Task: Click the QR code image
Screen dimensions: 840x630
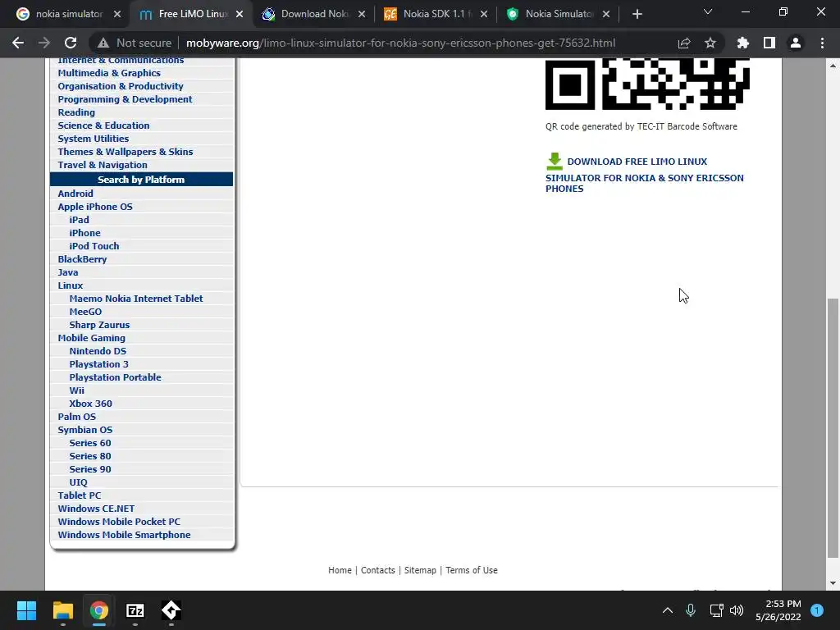Action: (647, 84)
